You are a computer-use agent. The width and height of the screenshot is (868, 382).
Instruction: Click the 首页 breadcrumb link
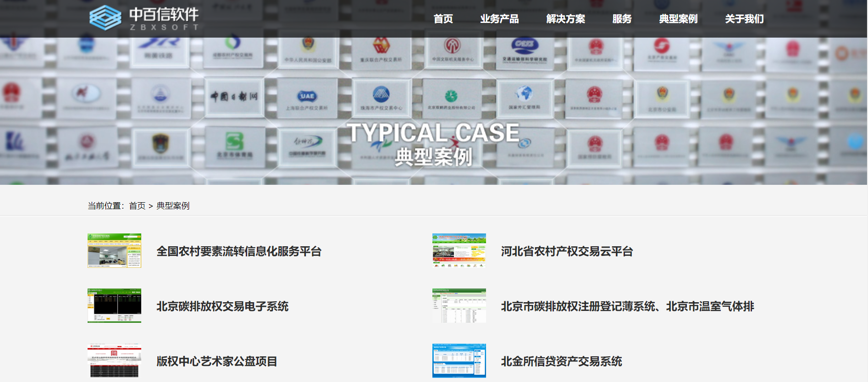137,206
